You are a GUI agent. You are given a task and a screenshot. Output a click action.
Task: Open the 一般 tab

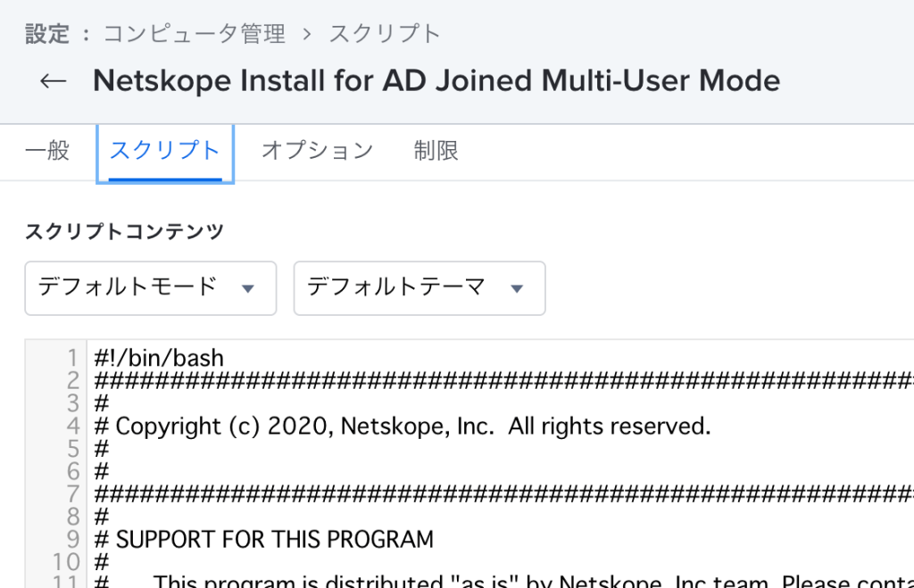point(47,151)
